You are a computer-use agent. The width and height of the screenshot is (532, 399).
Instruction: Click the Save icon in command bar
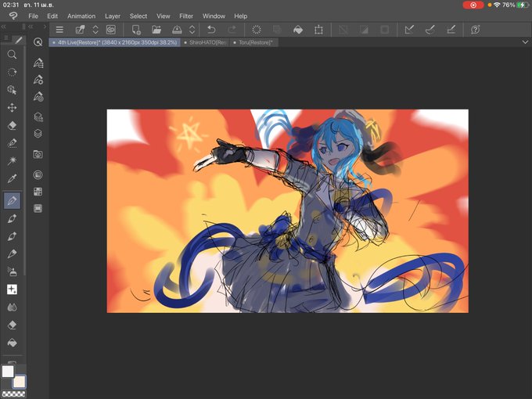[177, 30]
